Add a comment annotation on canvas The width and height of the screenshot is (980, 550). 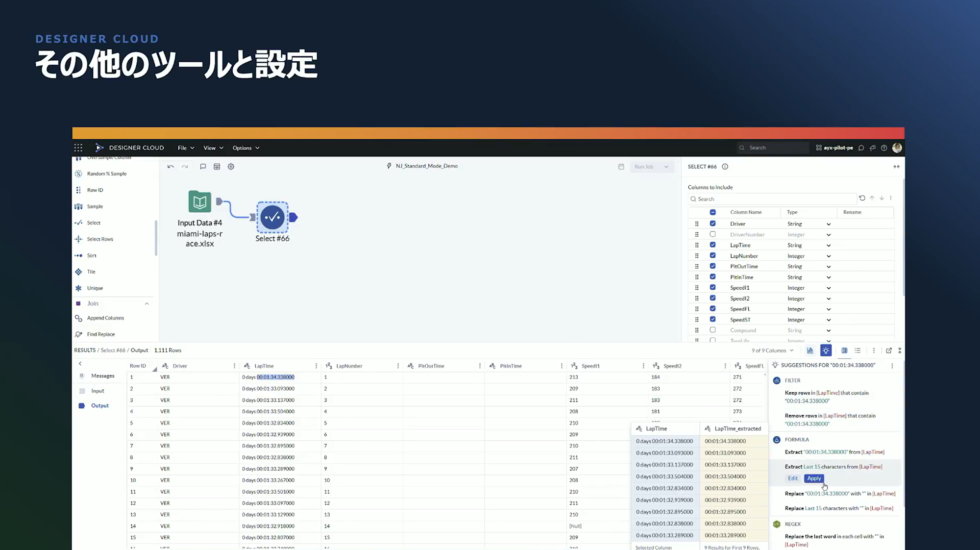203,167
